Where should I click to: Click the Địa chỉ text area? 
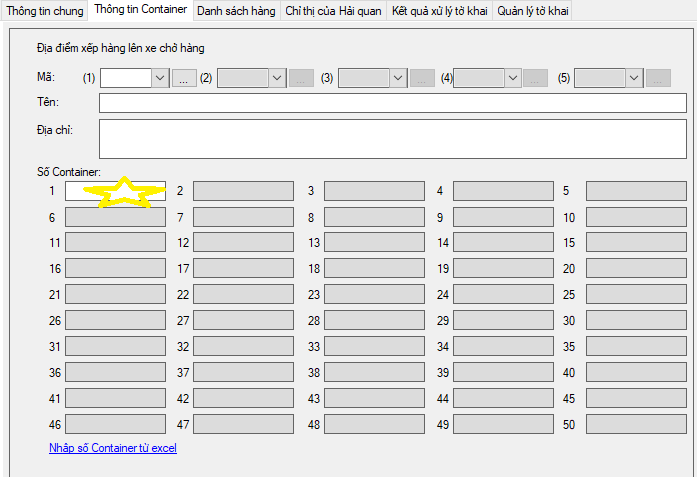(392, 139)
